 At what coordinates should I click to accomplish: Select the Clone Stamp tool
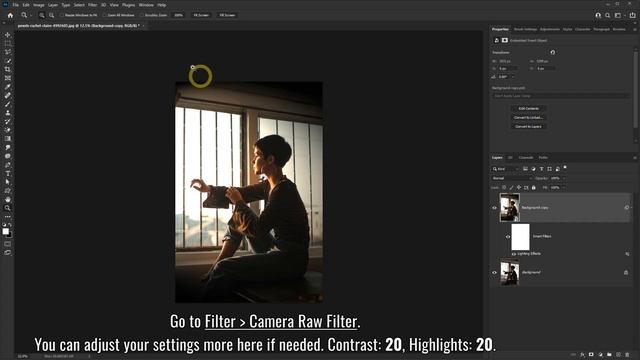coord(7,113)
